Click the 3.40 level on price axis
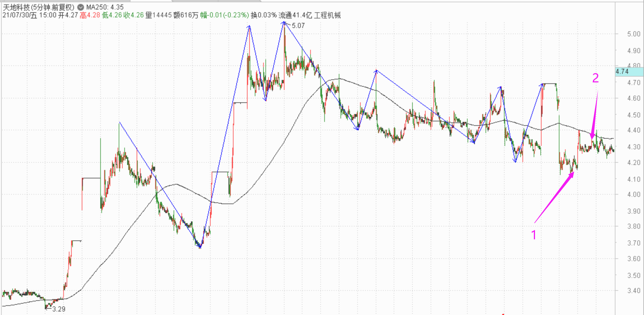The image size is (644, 315). coord(634,290)
